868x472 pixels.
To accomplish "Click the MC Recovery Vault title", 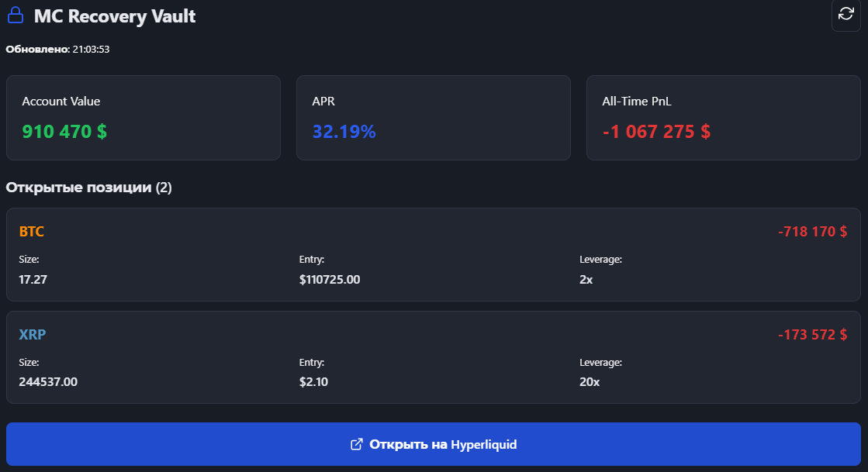I will tap(115, 16).
